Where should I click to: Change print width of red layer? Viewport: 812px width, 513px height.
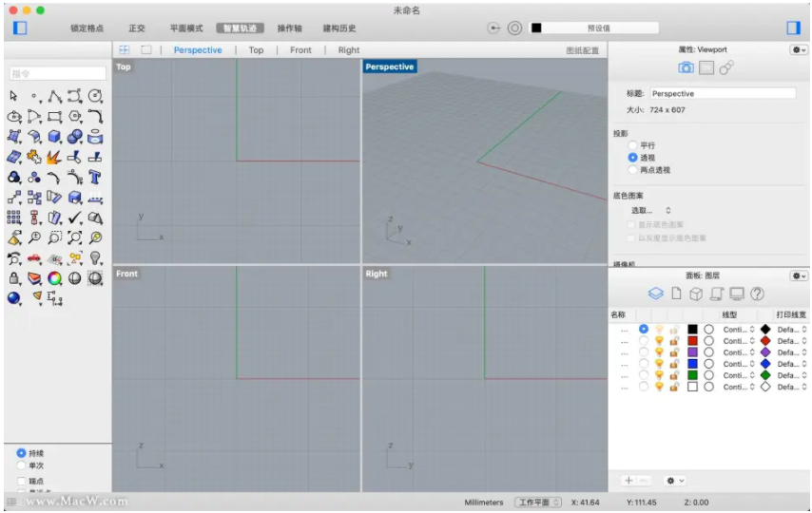pos(792,341)
